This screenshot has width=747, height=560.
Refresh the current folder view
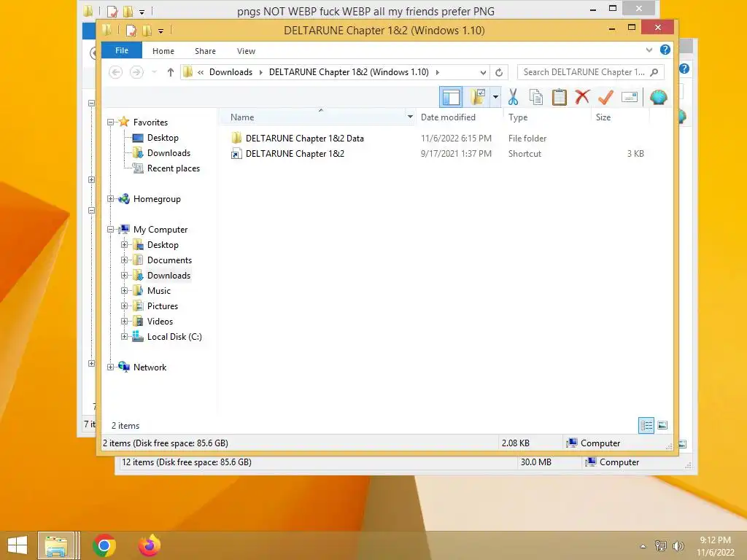click(x=499, y=72)
